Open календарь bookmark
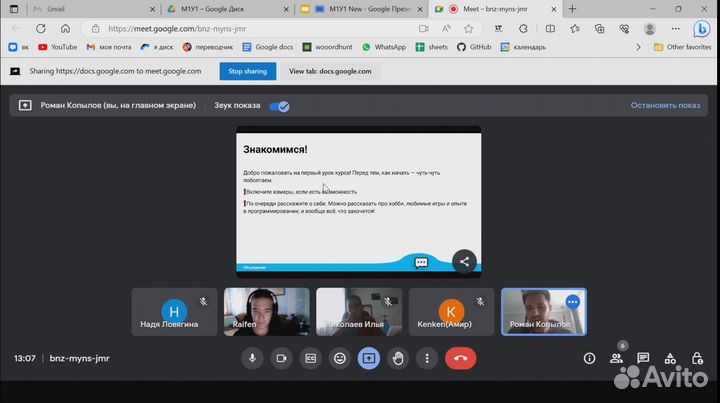This screenshot has height=403, width=720. (x=523, y=47)
